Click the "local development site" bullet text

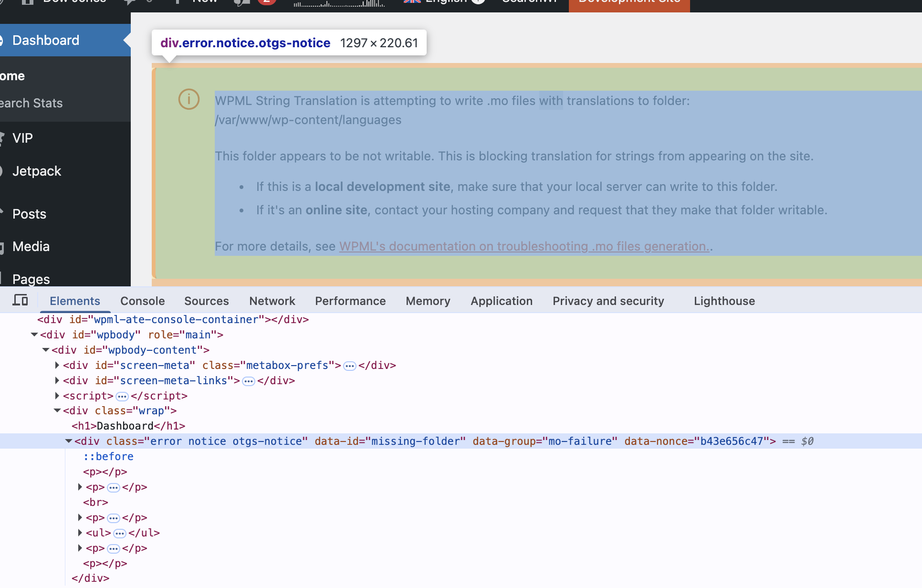click(x=382, y=187)
